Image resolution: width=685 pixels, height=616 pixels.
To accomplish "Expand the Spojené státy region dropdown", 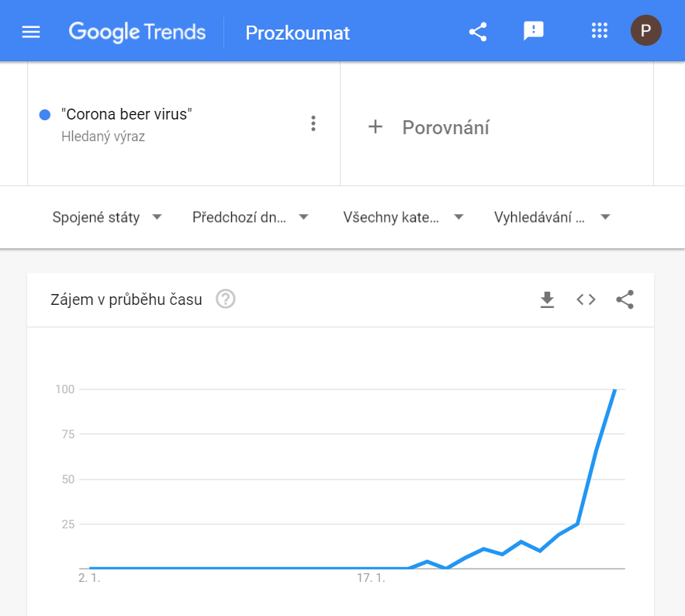I will click(x=107, y=217).
